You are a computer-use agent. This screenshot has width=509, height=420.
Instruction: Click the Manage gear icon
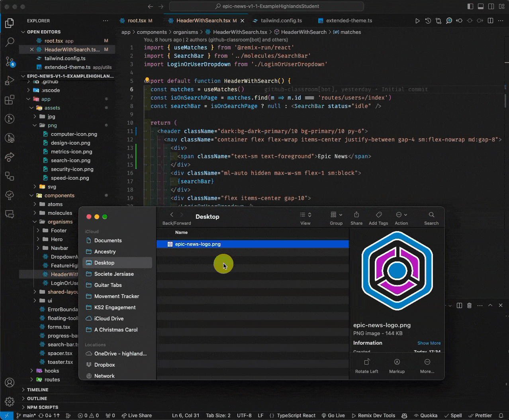(10, 401)
